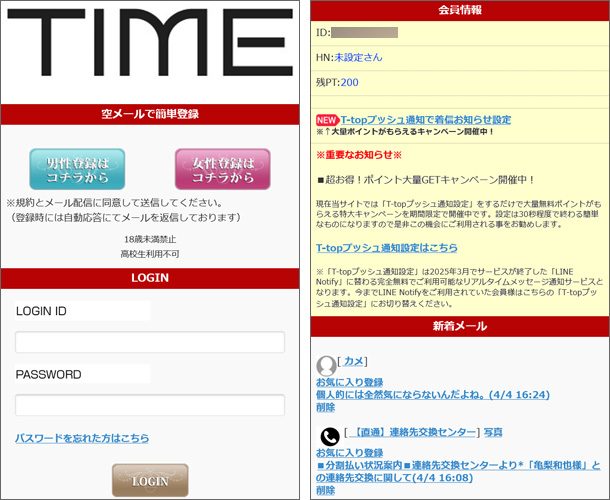Open the sender name カメ link
Screen dimensions: 610x500
[x=354, y=359]
